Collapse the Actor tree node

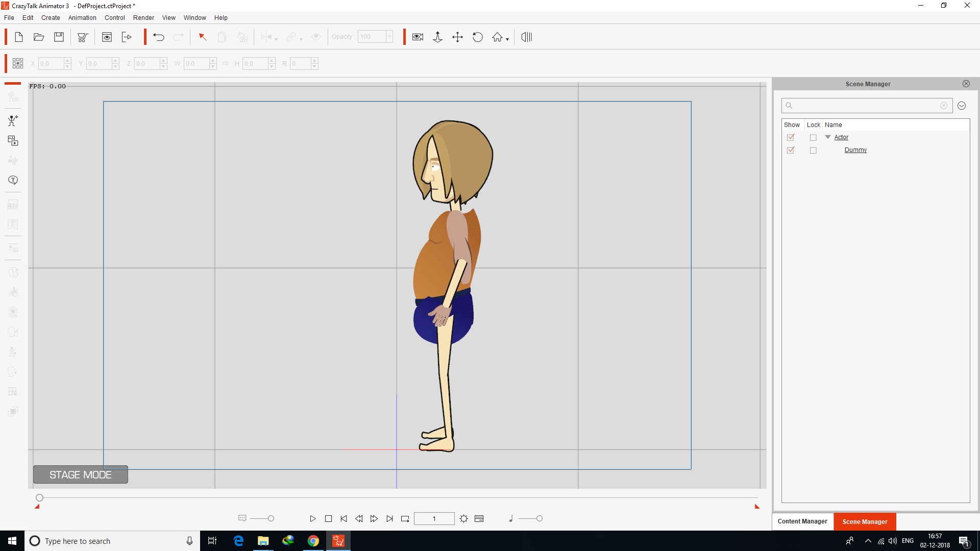pyautogui.click(x=828, y=137)
